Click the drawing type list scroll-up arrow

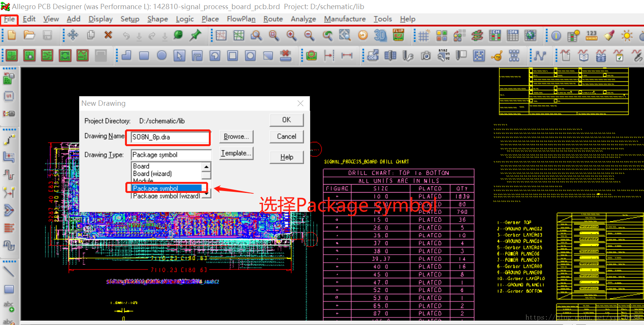point(206,167)
